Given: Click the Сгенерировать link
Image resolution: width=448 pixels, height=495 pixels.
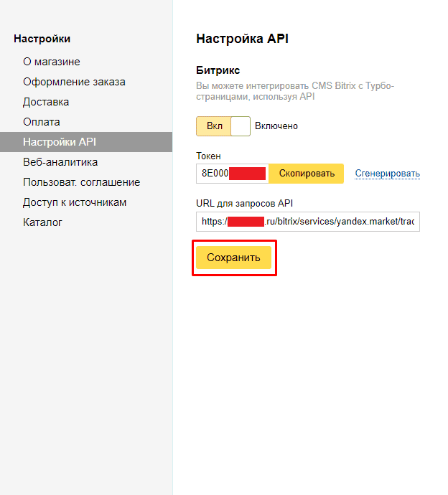Looking at the screenshot, I should coord(388,174).
